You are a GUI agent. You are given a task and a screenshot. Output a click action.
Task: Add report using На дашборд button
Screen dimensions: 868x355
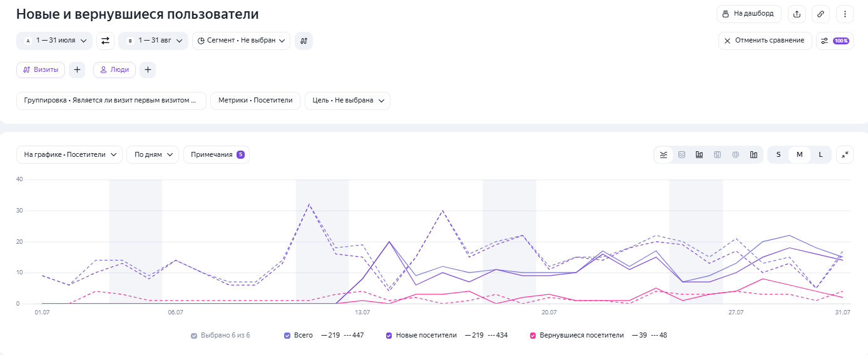tap(749, 14)
